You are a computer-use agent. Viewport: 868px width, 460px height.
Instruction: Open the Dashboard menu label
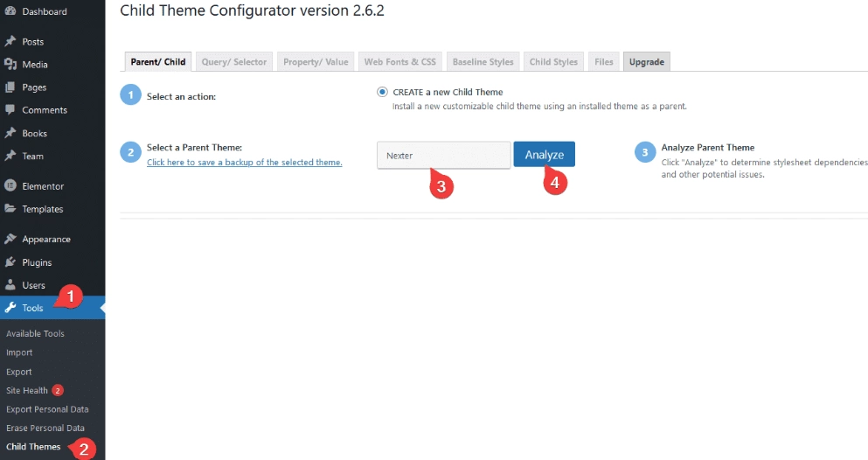(x=45, y=11)
